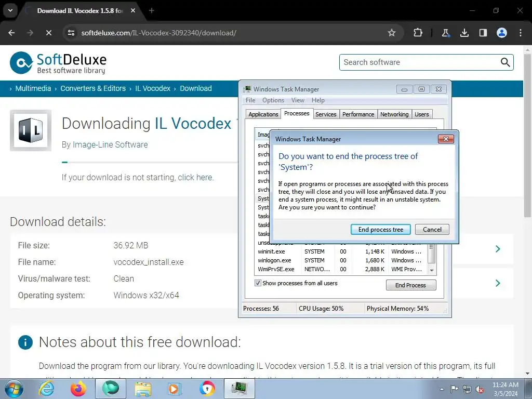
Task: Open Chrome Labs flask icon
Action: (x=445, y=33)
